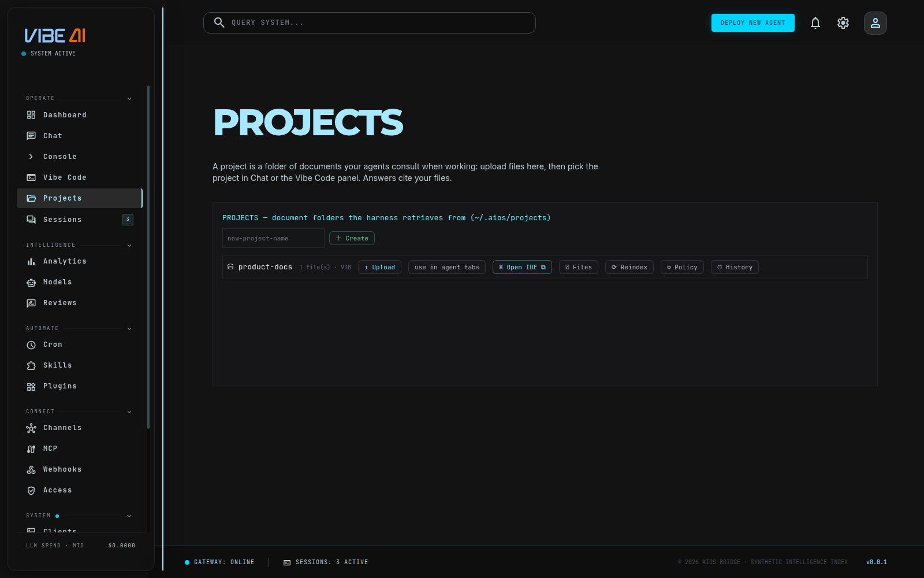Click the v0.0.1 version label

[877, 562]
